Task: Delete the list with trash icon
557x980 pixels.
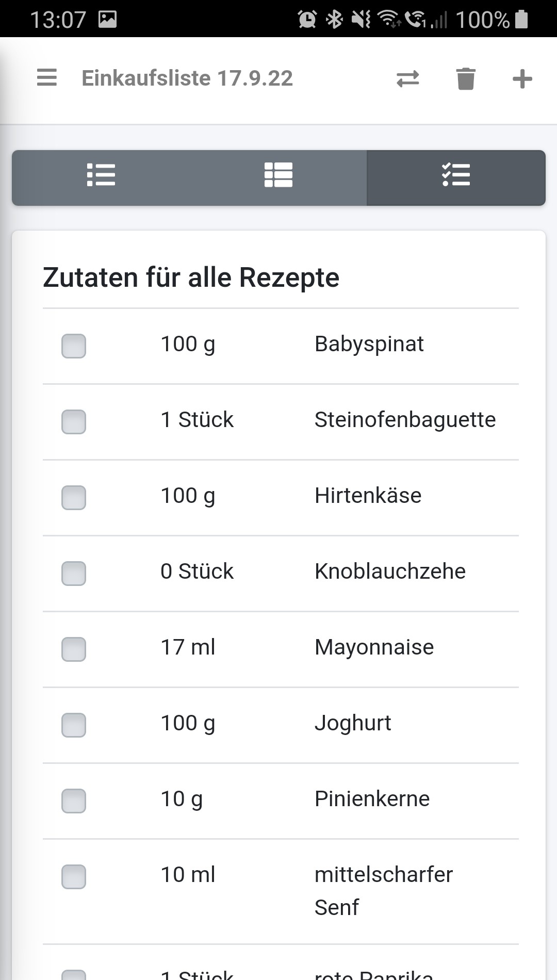Action: (x=465, y=79)
